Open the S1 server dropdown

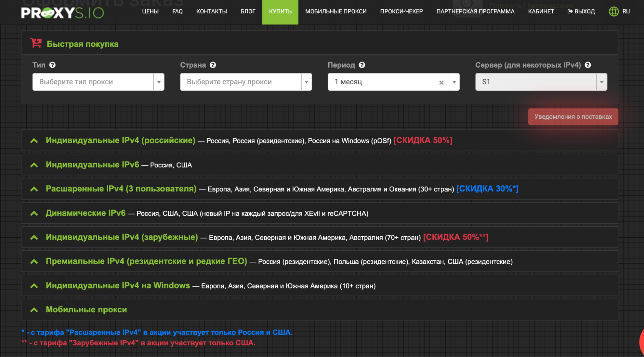coord(541,82)
